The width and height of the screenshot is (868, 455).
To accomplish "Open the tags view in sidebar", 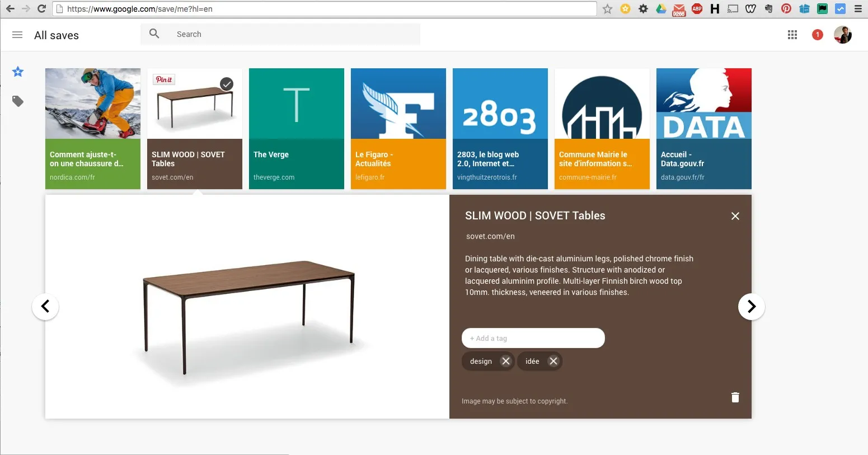I will click(18, 101).
